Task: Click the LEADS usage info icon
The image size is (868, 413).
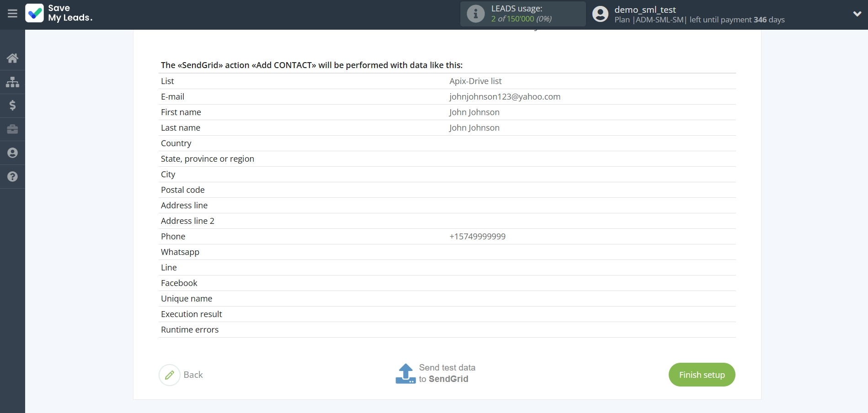Action: tap(475, 14)
